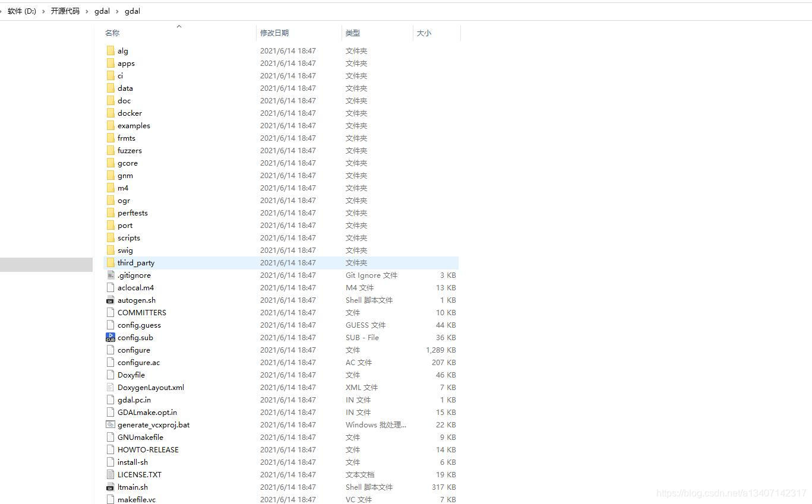Click the ogr folder icon
Image resolution: width=812 pixels, height=504 pixels.
pos(110,201)
